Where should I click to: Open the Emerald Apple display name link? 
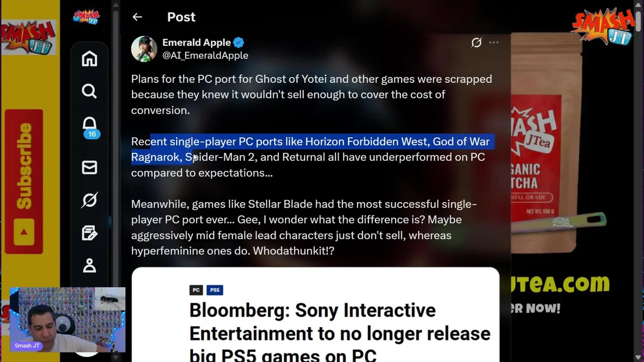(x=196, y=42)
